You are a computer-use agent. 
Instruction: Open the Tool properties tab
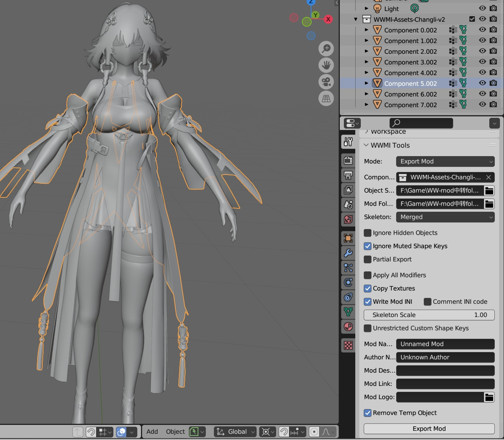click(348, 142)
